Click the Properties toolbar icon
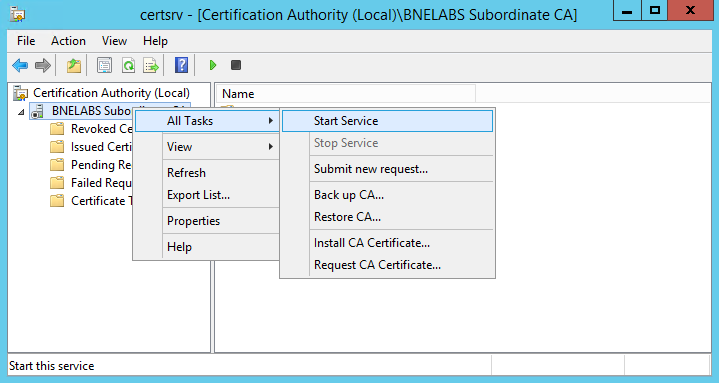The width and height of the screenshot is (719, 383). pos(105,66)
